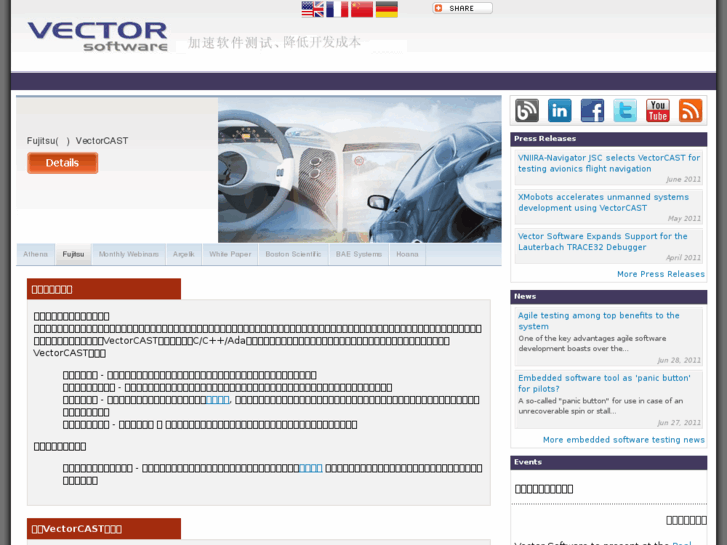Screen dimensions: 727x545
Task: Click the first red section header above main text
Action: tap(104, 289)
